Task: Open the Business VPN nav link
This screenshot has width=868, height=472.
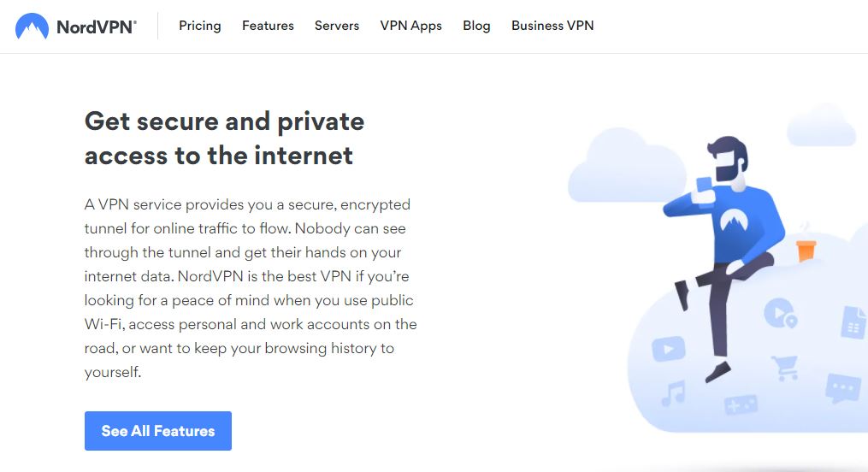Action: pos(552,26)
